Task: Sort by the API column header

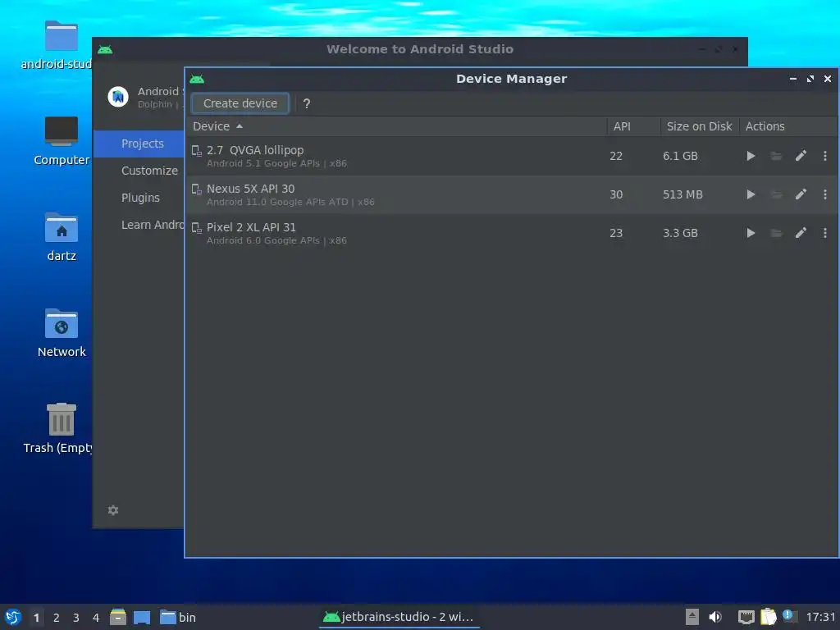Action: click(634, 126)
